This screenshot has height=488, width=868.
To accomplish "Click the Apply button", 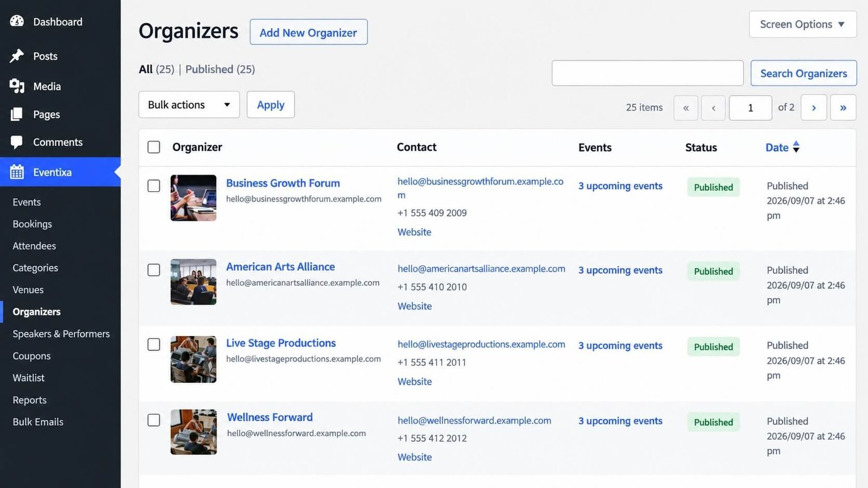I will [271, 105].
